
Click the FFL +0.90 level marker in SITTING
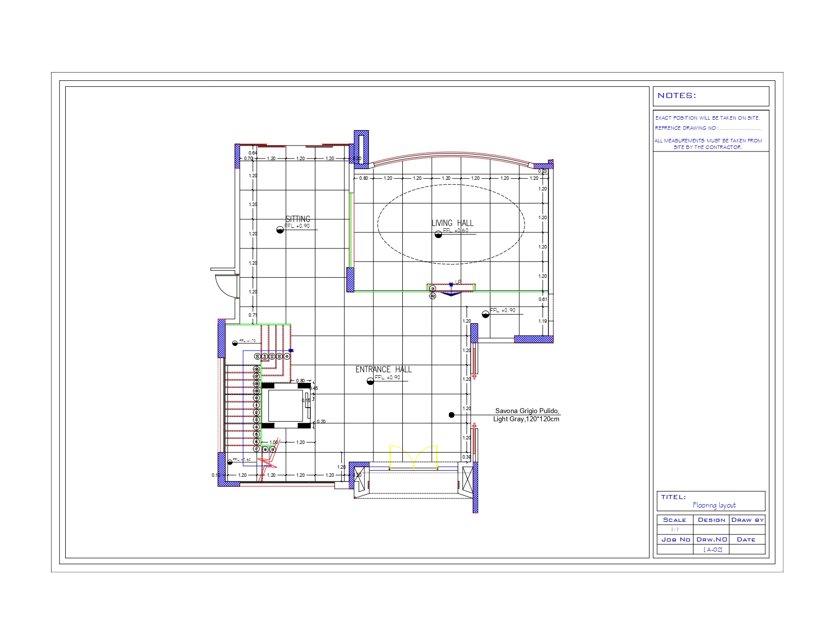(280, 230)
